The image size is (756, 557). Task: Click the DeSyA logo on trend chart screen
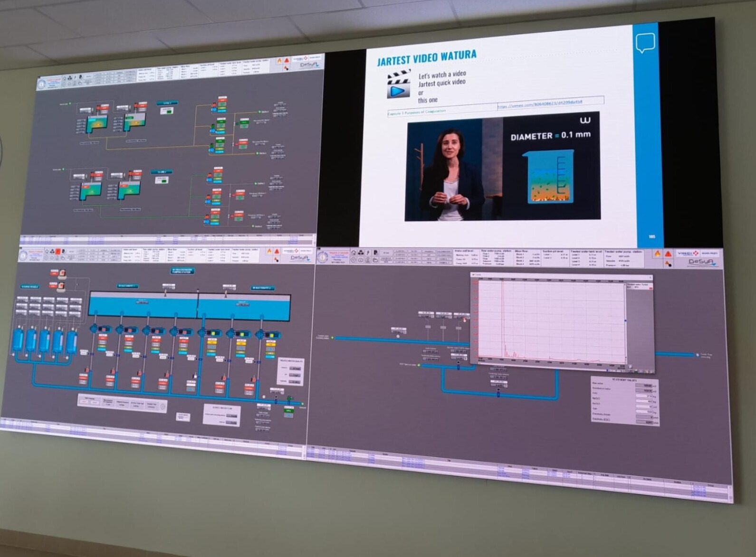[x=702, y=263]
